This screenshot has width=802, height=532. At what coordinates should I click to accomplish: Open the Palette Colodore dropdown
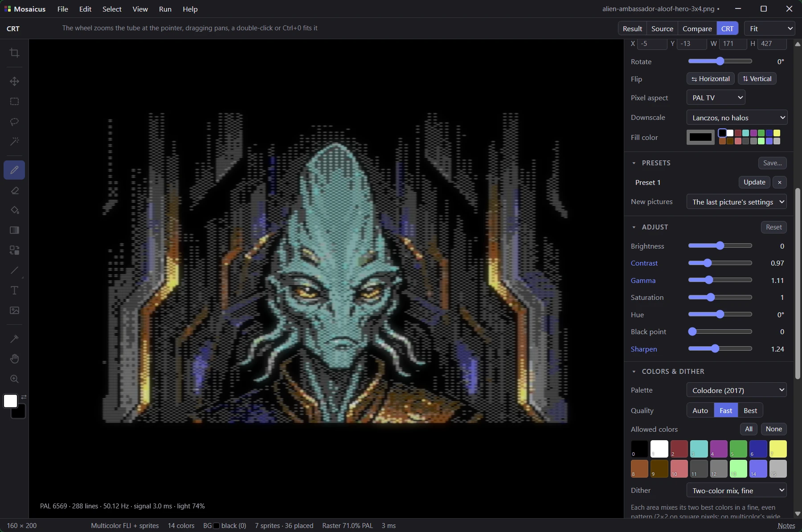(737, 390)
